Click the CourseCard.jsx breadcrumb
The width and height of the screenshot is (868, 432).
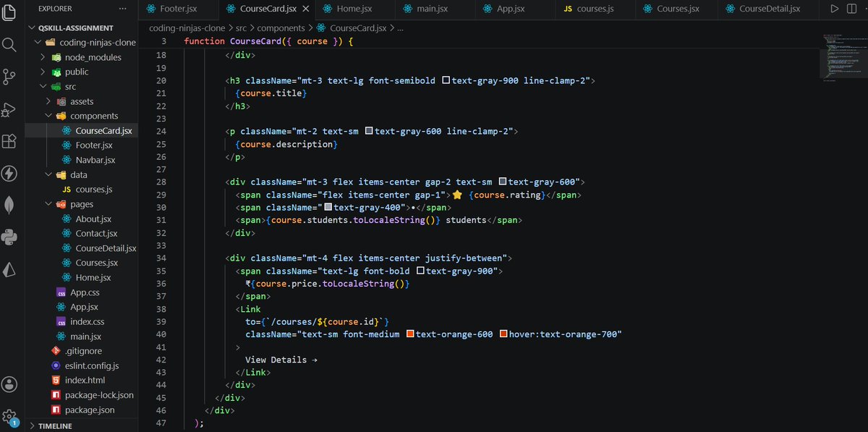point(352,28)
